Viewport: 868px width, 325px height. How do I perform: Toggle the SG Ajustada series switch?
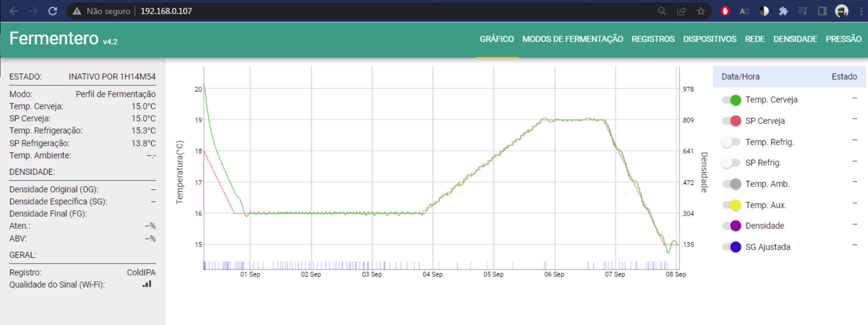731,247
